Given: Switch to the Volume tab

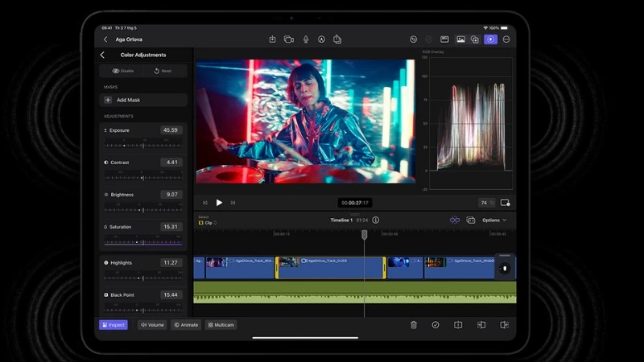Looking at the screenshot, I should [x=152, y=325].
